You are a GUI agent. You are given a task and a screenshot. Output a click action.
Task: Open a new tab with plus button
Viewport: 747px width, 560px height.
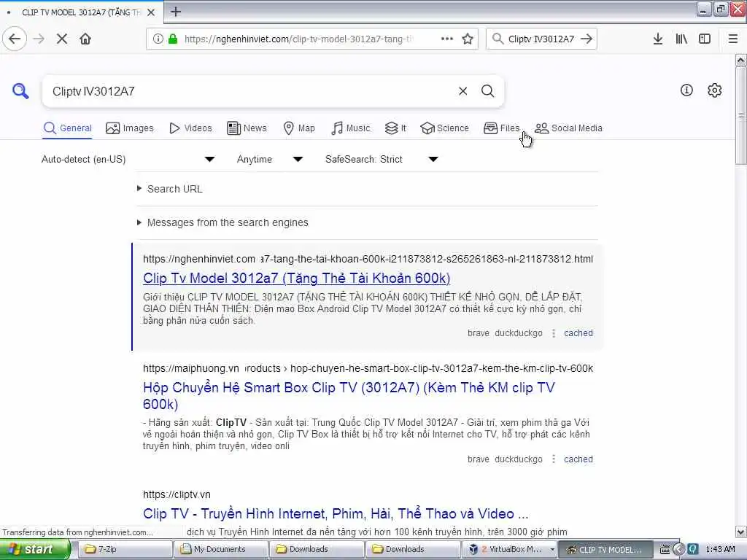[x=176, y=12]
